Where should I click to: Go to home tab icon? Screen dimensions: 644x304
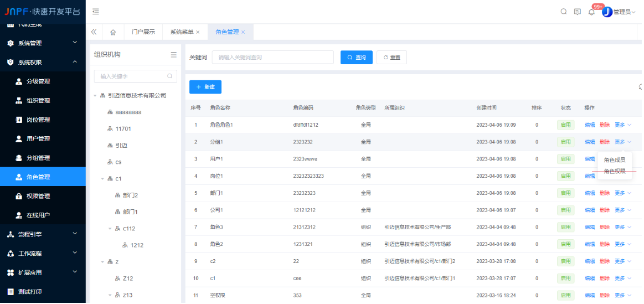(x=113, y=32)
